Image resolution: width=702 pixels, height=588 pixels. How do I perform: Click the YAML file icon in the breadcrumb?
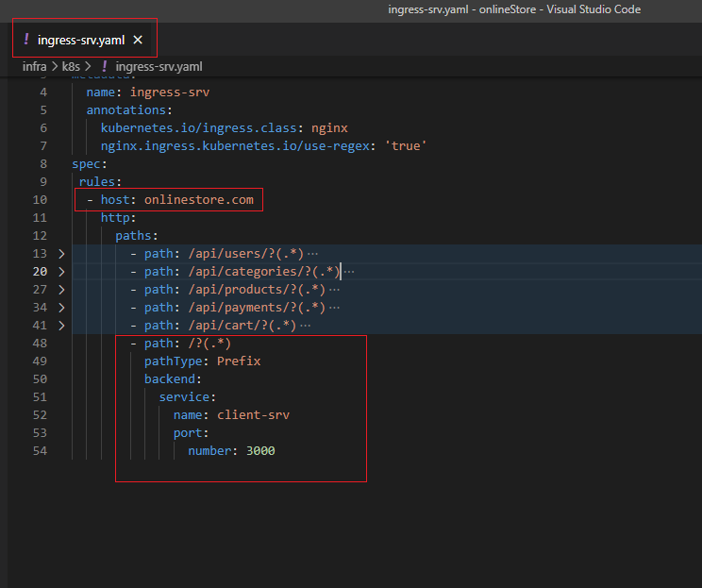click(104, 67)
